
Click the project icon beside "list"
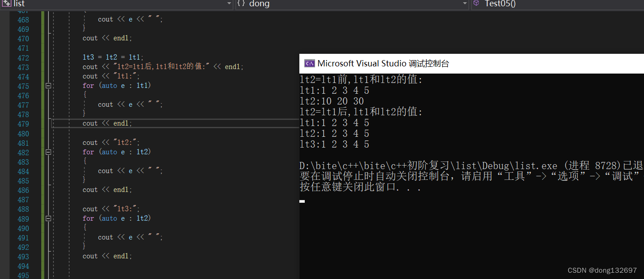pyautogui.click(x=6, y=4)
